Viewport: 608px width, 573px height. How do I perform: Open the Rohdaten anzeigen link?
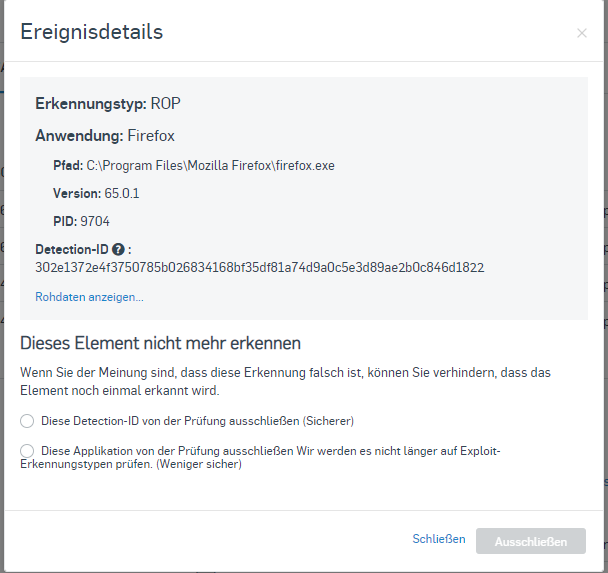coord(89,297)
